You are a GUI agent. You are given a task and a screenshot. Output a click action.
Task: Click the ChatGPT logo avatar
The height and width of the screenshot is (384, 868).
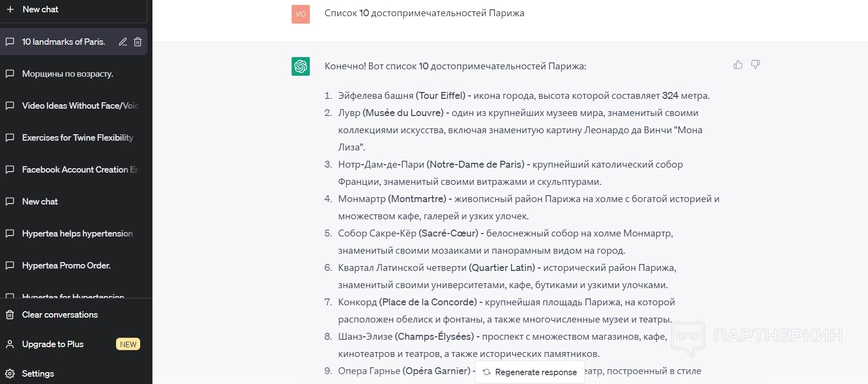[x=300, y=66]
